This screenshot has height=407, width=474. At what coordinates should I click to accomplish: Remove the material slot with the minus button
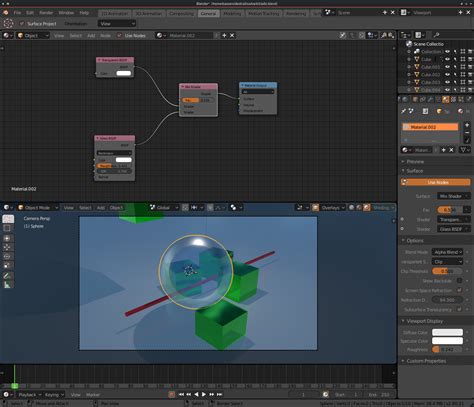467,133
